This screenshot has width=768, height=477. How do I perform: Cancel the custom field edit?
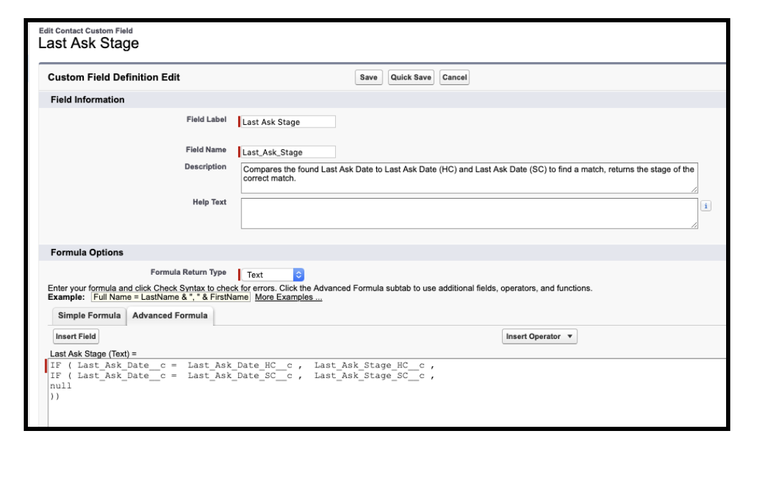pos(455,77)
